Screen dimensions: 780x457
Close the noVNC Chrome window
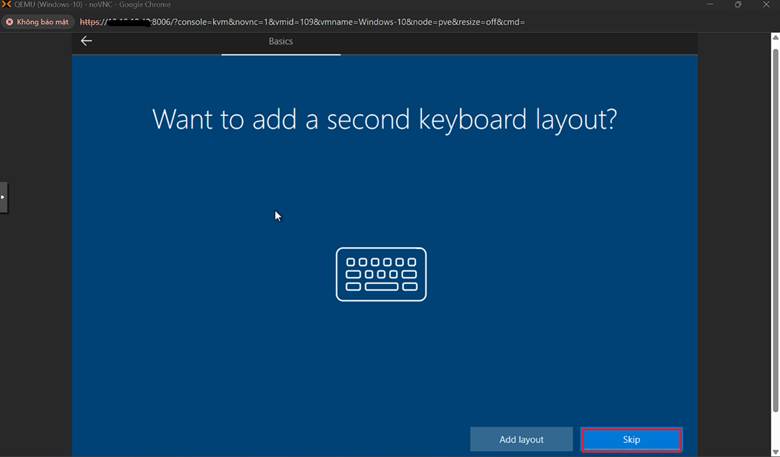[x=766, y=5]
